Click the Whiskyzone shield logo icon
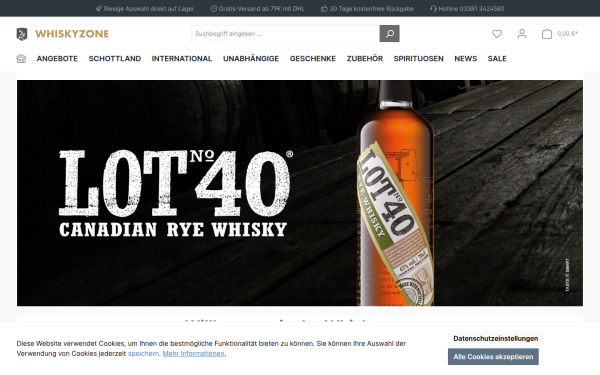The width and height of the screenshot is (600, 375). [x=22, y=34]
